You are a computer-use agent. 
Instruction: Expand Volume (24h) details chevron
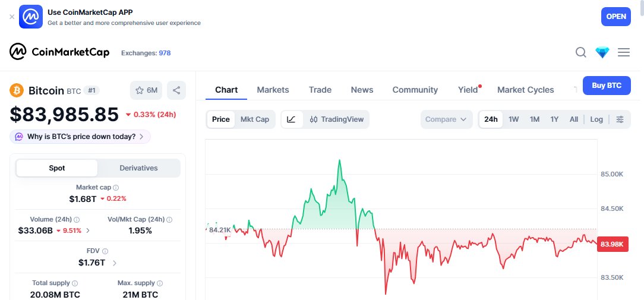pos(87,231)
